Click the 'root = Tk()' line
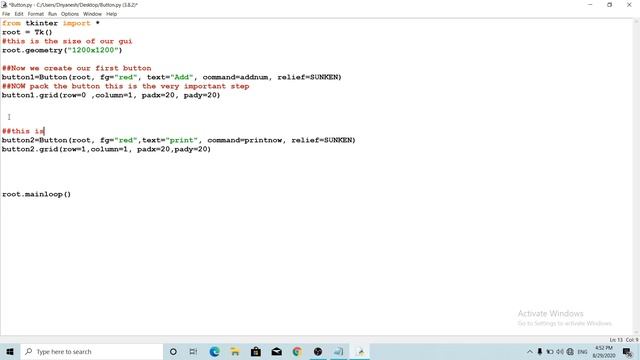The width and height of the screenshot is (640, 360). [x=27, y=32]
